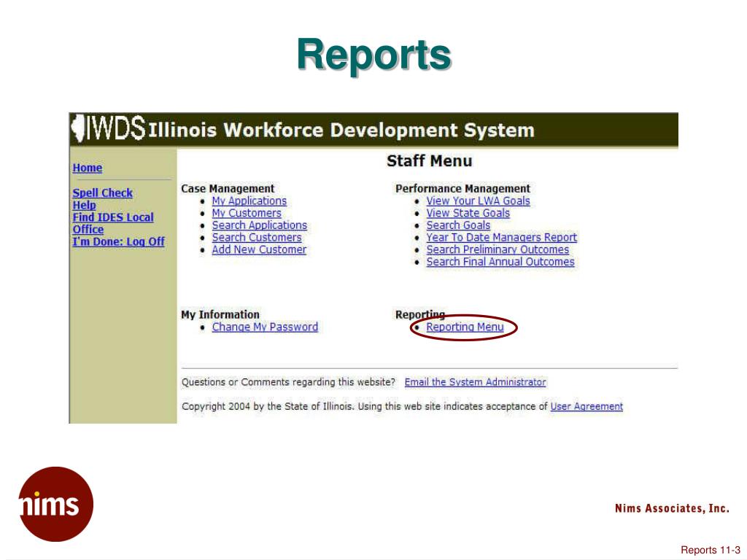
Task: Click the Case Management heading
Action: tap(228, 189)
